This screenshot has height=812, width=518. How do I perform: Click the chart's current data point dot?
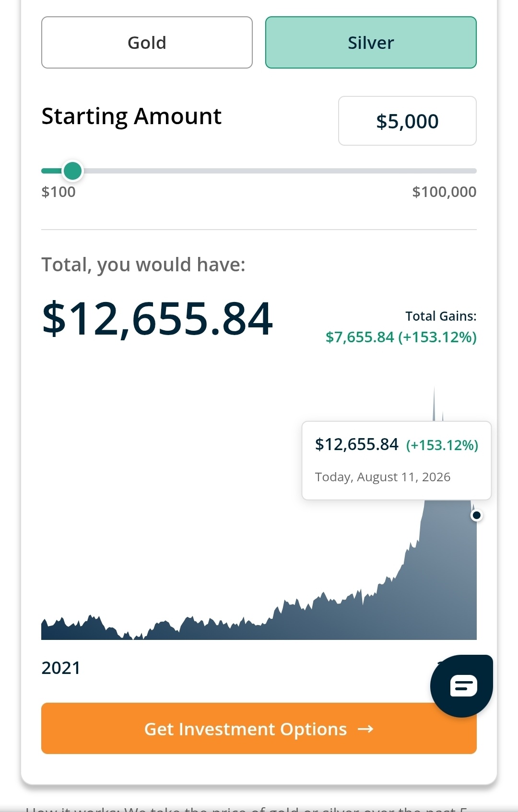[476, 515]
